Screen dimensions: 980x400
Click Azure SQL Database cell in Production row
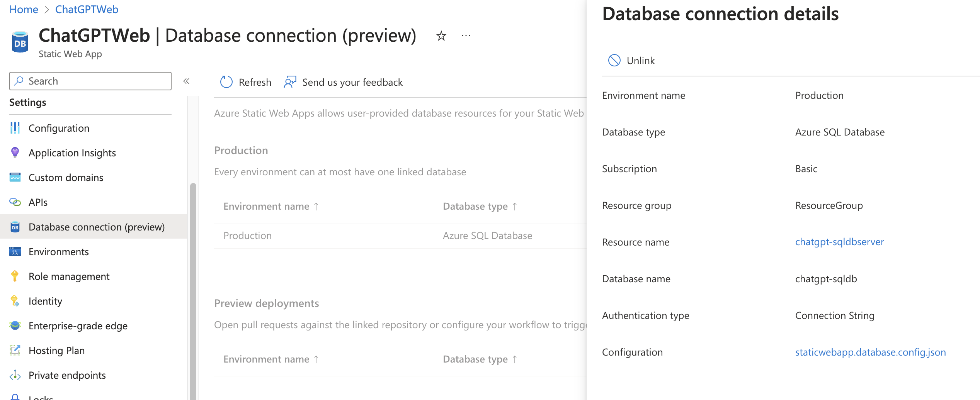[x=487, y=236]
